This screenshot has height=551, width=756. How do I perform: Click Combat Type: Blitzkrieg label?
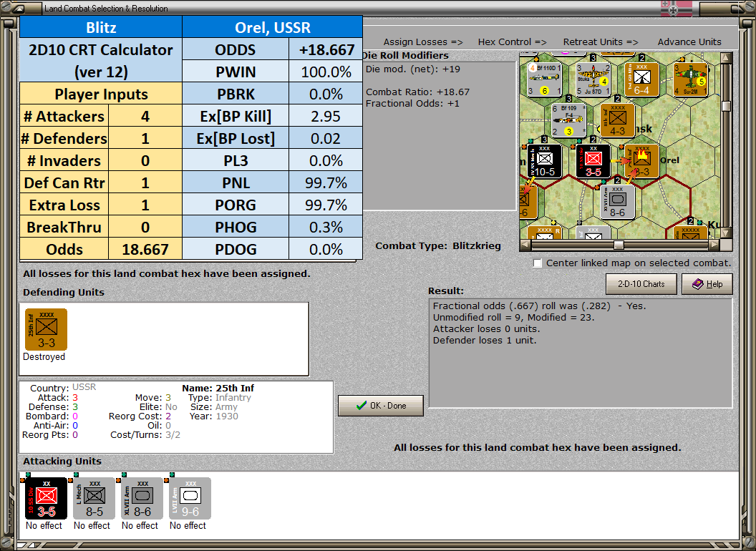(438, 246)
